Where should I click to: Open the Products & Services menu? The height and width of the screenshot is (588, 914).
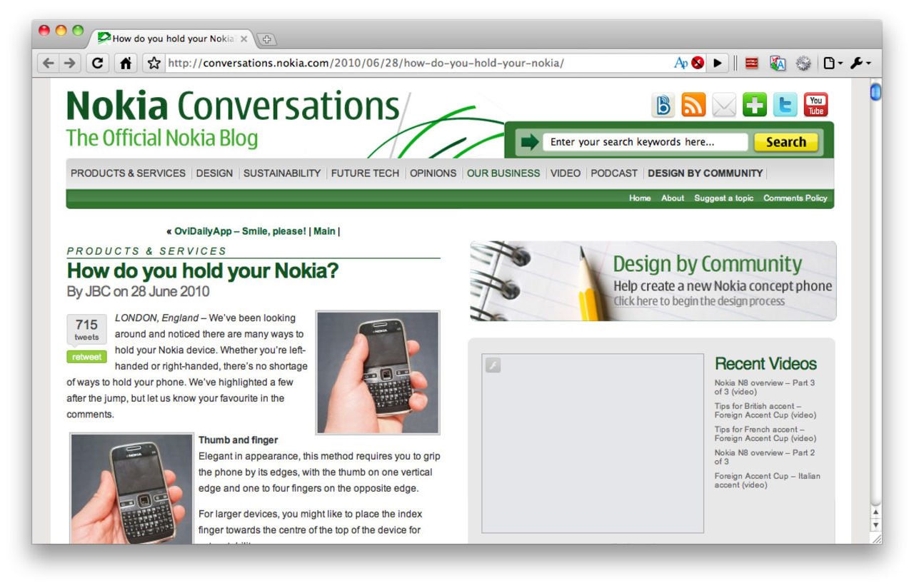pyautogui.click(x=128, y=173)
